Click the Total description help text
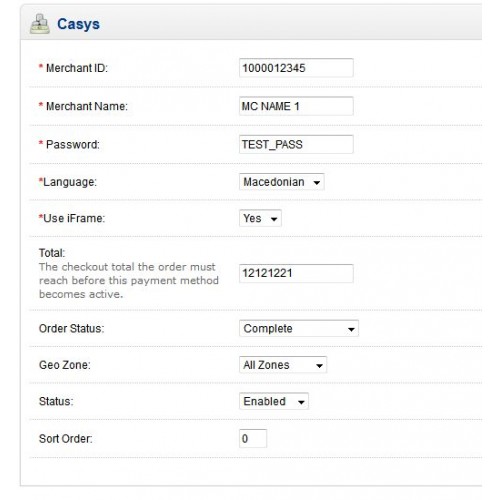This screenshot has width=500, height=500. [129, 281]
